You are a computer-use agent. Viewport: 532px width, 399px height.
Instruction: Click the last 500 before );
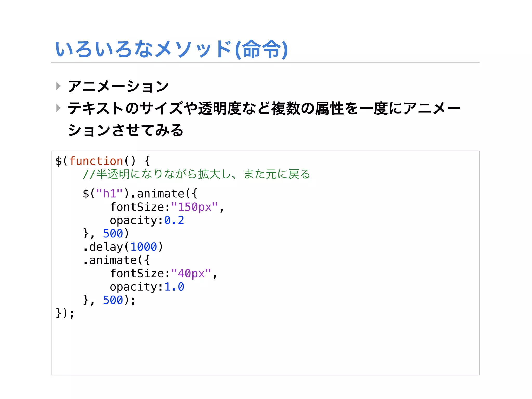[113, 300]
